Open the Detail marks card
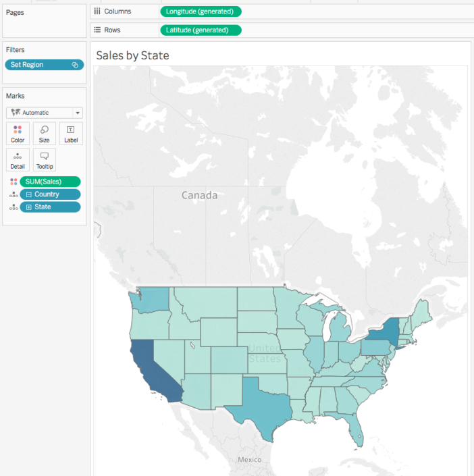 coord(18,159)
